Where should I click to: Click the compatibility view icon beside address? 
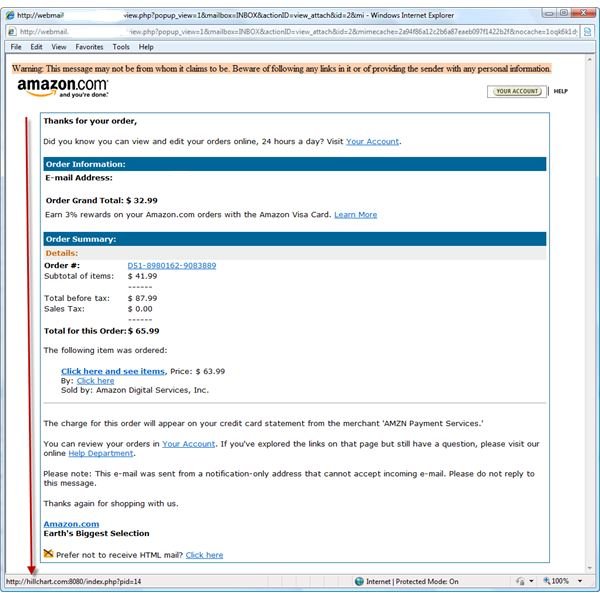[588, 32]
